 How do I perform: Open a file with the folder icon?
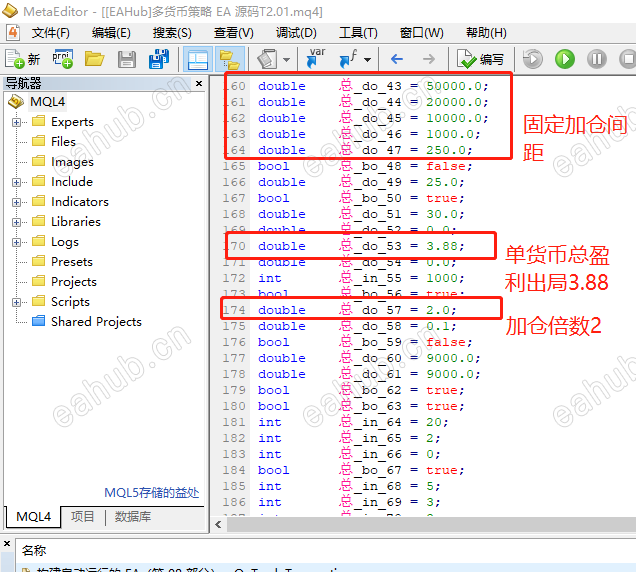pos(95,59)
